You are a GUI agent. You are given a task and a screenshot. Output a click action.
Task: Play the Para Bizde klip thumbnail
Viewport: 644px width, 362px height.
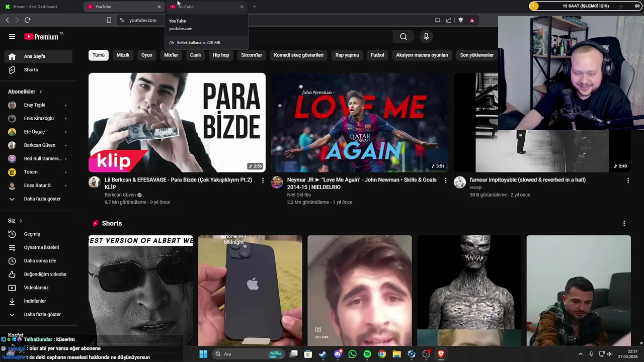(x=177, y=123)
